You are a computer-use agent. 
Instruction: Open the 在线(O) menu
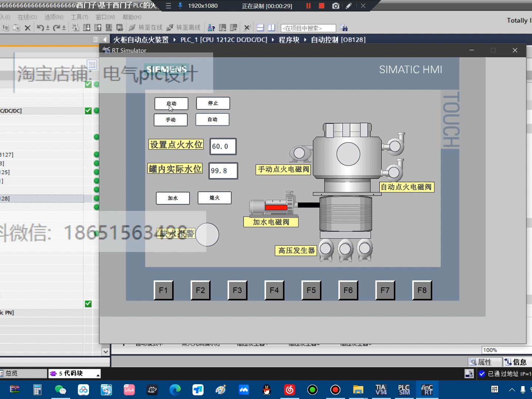tap(27, 17)
